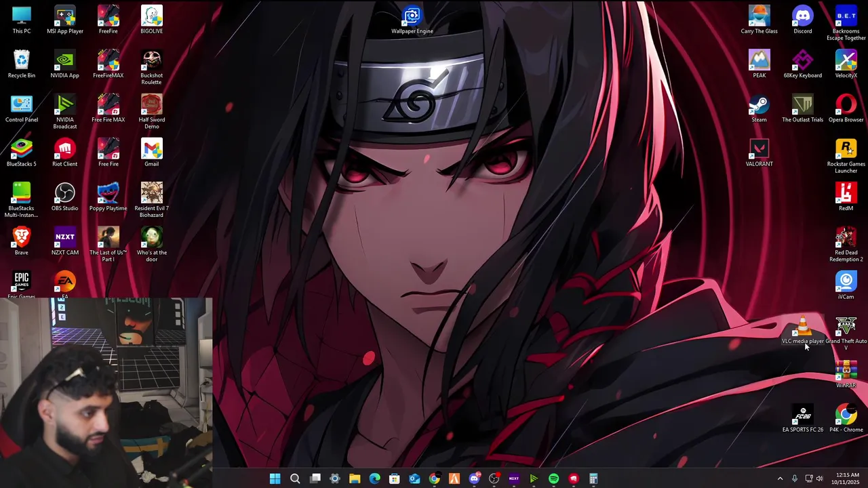Open Microsoft Store on the taskbar
Image resolution: width=868 pixels, height=488 pixels.
click(395, 479)
